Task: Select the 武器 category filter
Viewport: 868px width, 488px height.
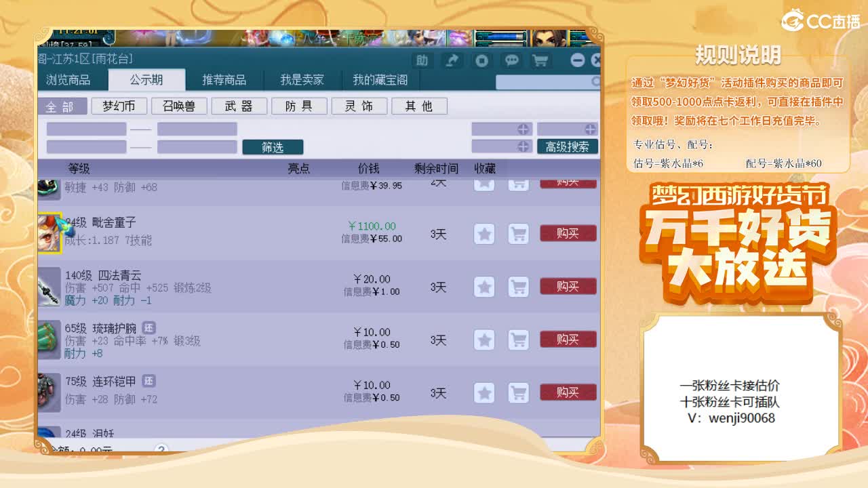Action: (238, 106)
